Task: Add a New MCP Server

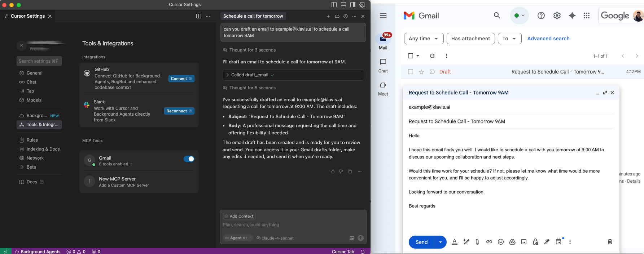Action: tap(139, 182)
